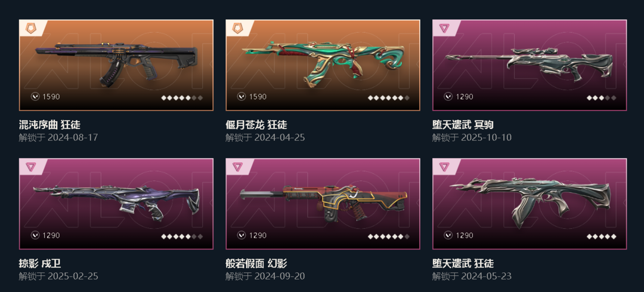Open the 堕天遗武 冥驹 sniper skin thumbnail
The image size is (644, 292).
tap(529, 64)
